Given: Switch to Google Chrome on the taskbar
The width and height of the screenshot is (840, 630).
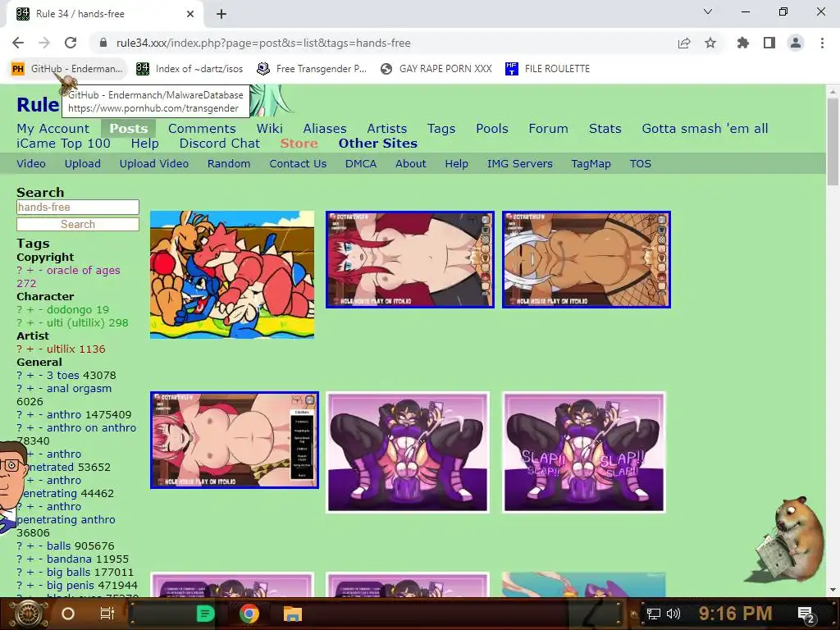Looking at the screenshot, I should pyautogui.click(x=249, y=614).
